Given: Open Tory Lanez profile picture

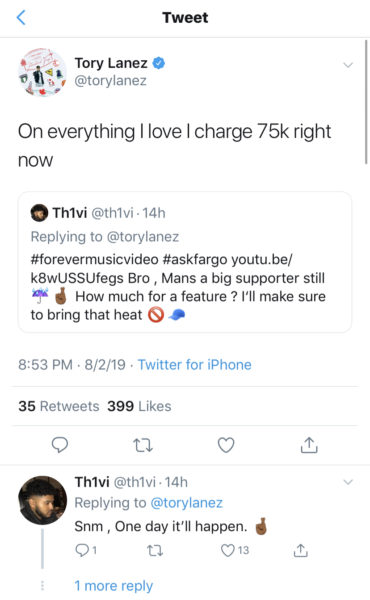Looking at the screenshot, I should point(42,72).
